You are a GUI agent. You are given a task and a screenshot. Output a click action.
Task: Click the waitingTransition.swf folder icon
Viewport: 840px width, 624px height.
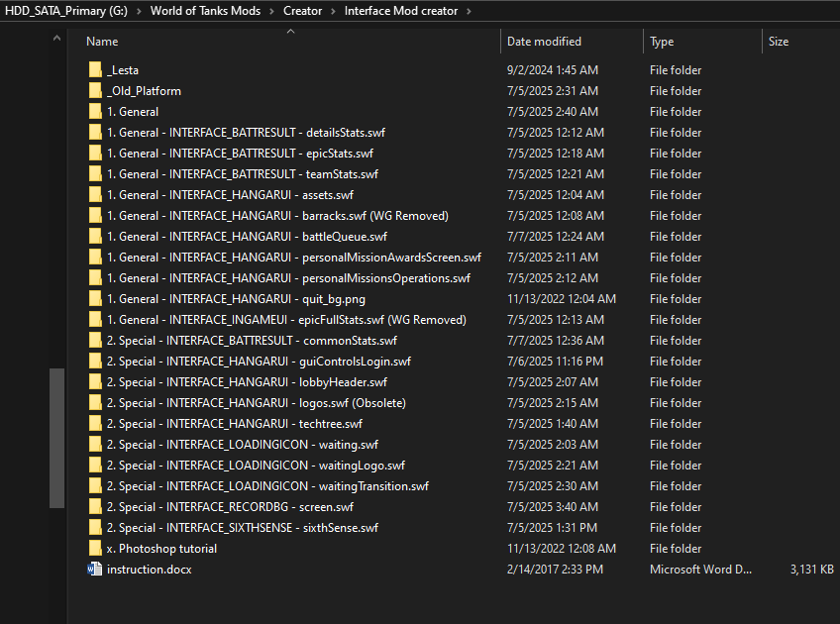tap(95, 485)
